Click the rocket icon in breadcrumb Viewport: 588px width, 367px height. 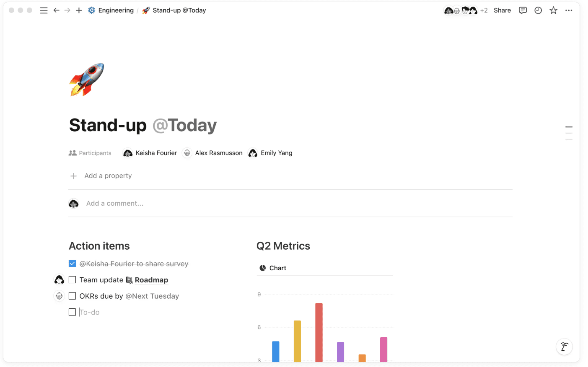(x=146, y=10)
